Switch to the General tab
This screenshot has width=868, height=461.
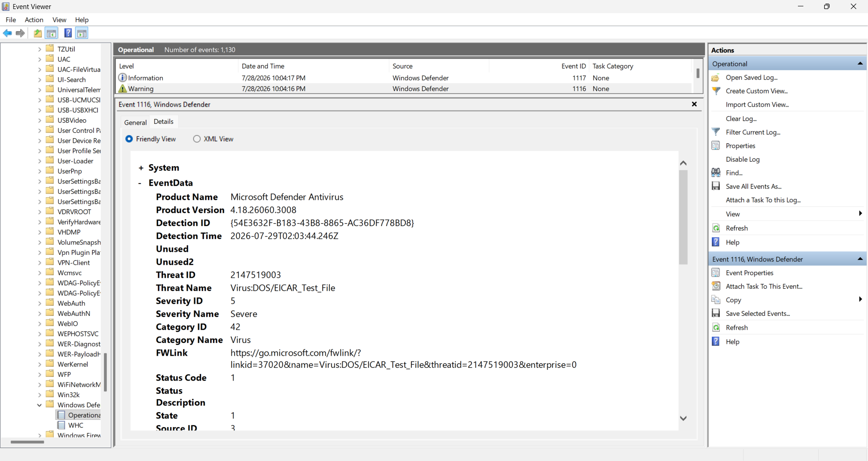click(136, 122)
